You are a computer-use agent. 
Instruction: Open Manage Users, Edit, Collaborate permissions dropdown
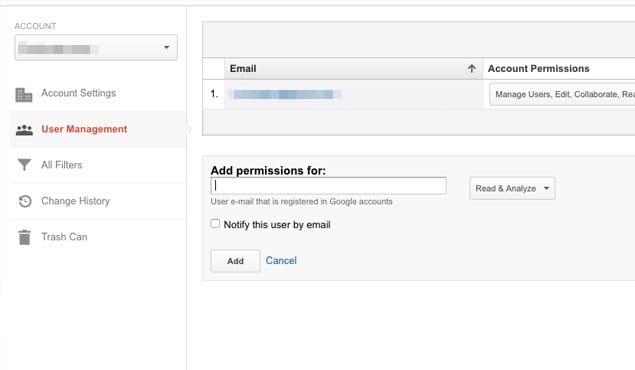pyautogui.click(x=562, y=94)
